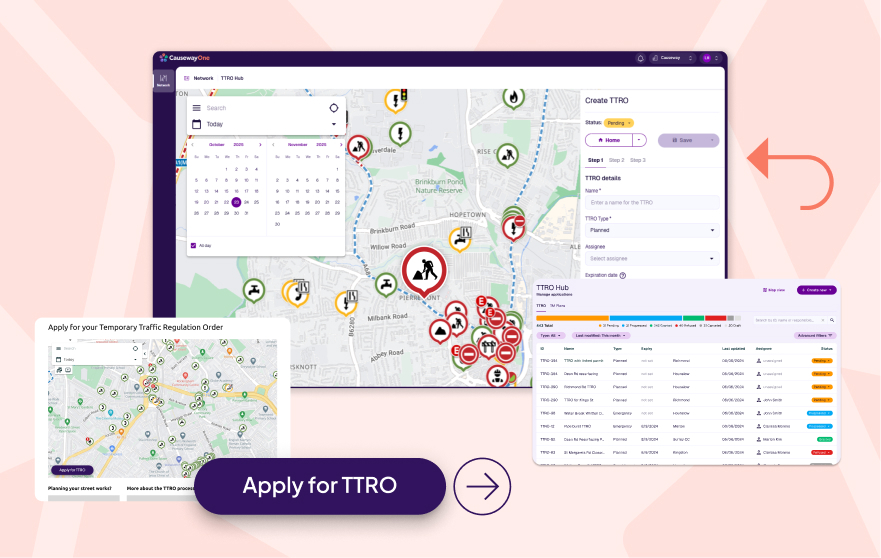Open the TTRO Type dropdown
Image resolution: width=881 pixels, height=558 pixels.
651,230
